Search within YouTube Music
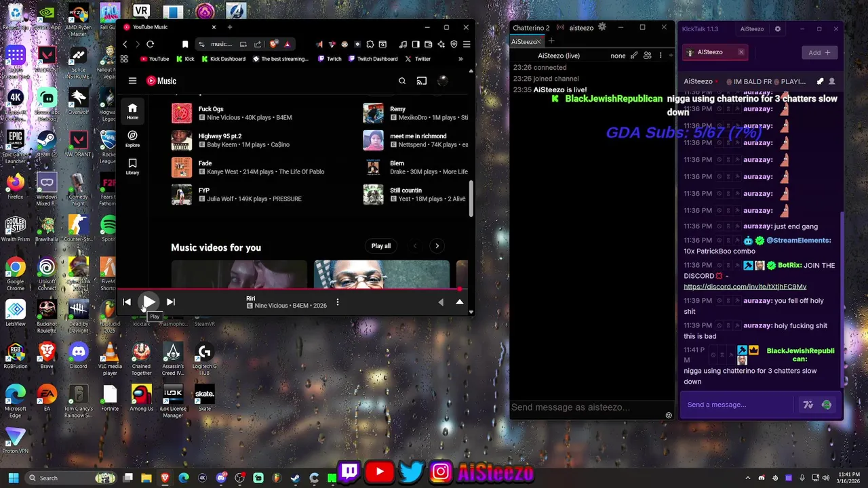Image resolution: width=868 pixels, height=488 pixels. [402, 81]
